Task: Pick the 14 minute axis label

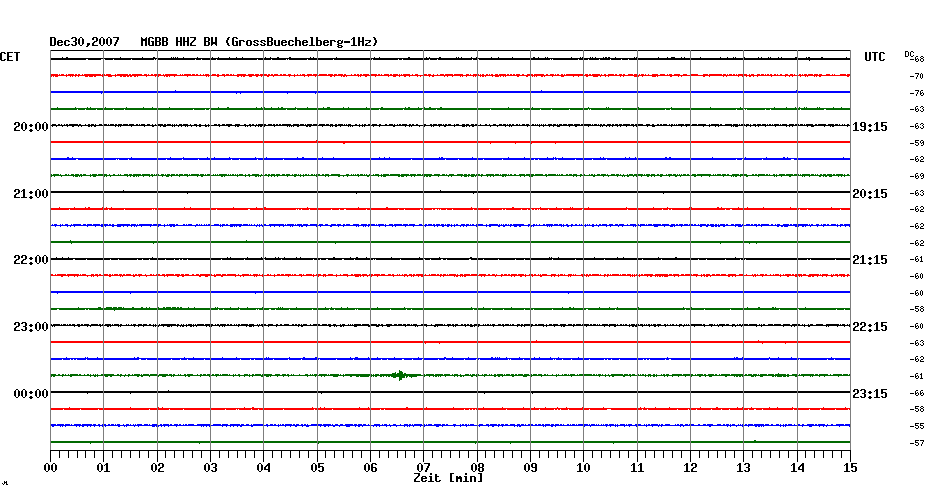Action: tap(797, 468)
